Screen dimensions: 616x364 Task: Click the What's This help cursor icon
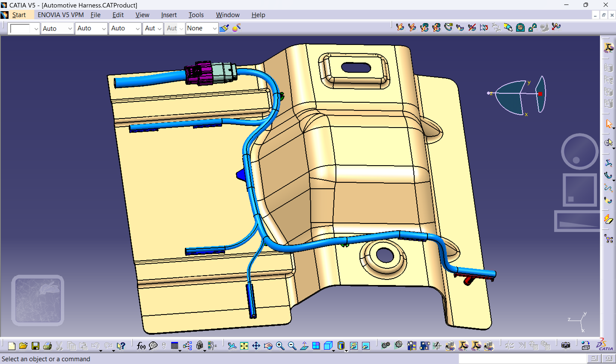point(121,346)
